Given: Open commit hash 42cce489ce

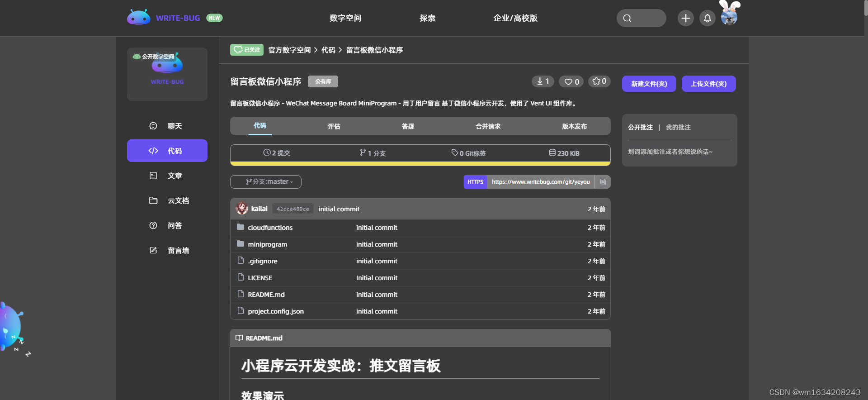Looking at the screenshot, I should click(x=293, y=209).
